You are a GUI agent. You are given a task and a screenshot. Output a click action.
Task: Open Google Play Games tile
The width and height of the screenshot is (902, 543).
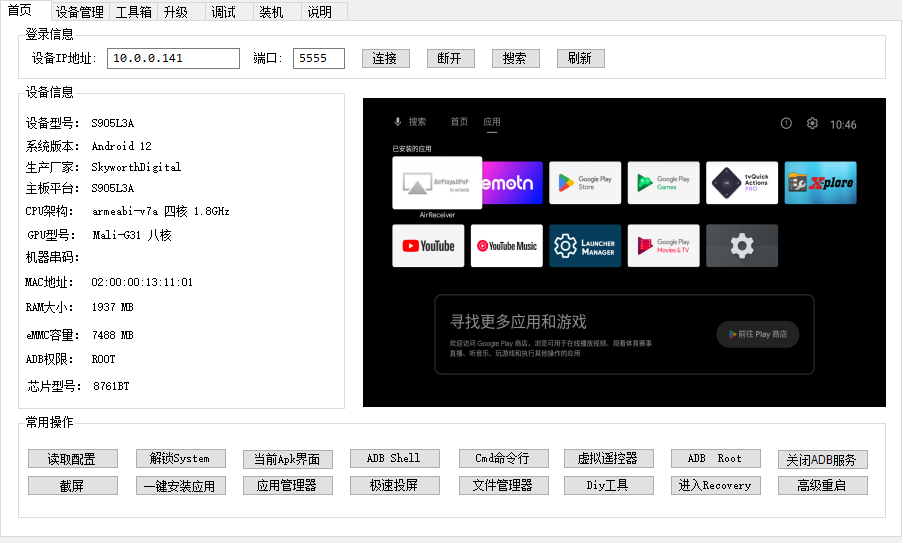(663, 183)
